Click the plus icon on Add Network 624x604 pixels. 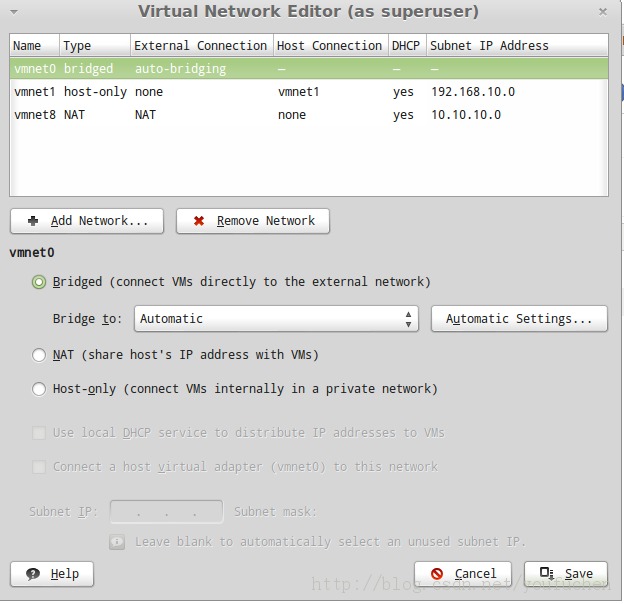coord(33,221)
